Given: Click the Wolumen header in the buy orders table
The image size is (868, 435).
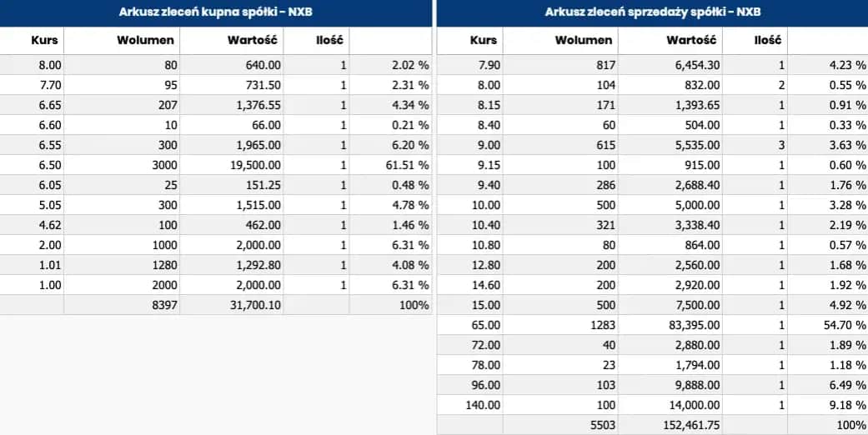Looking at the screenshot, I should [150, 40].
